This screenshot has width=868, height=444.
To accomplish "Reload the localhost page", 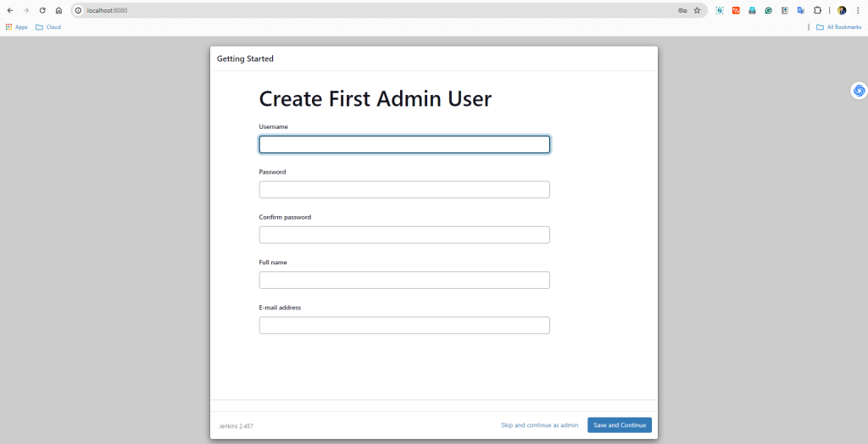I will pyautogui.click(x=42, y=10).
